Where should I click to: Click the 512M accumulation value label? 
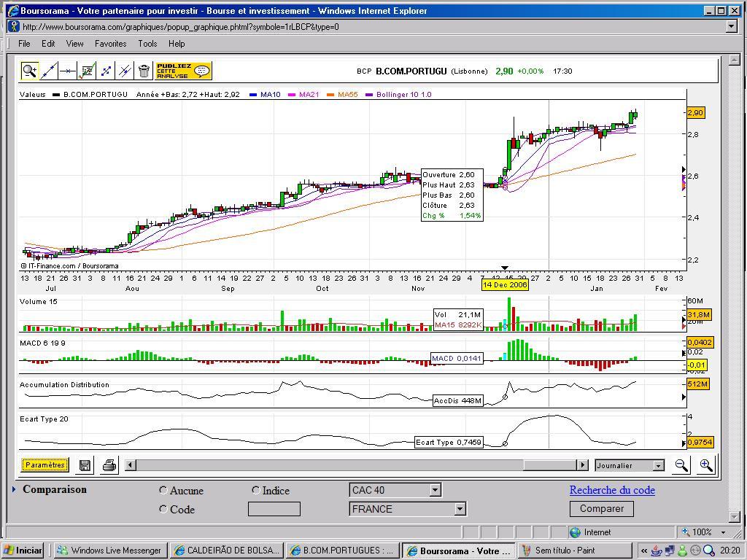[698, 384]
